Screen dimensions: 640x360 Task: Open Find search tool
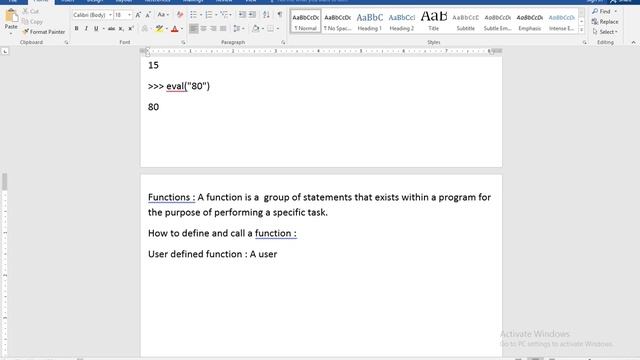coord(602,11)
